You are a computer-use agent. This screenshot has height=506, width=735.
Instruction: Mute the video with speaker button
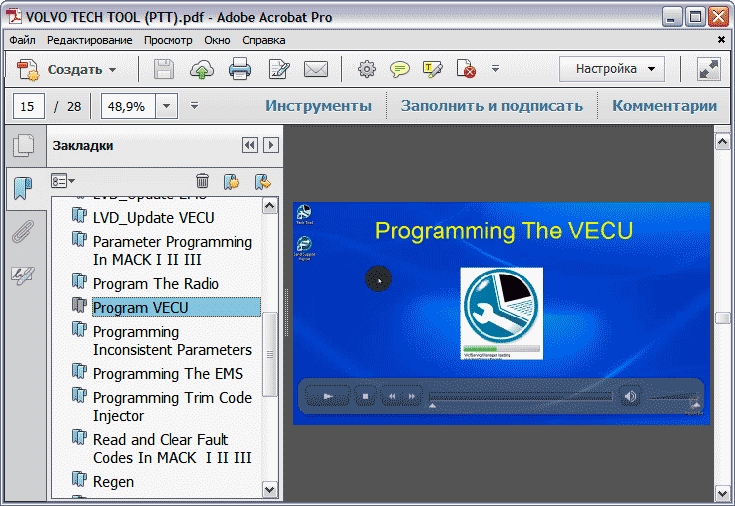pos(630,397)
